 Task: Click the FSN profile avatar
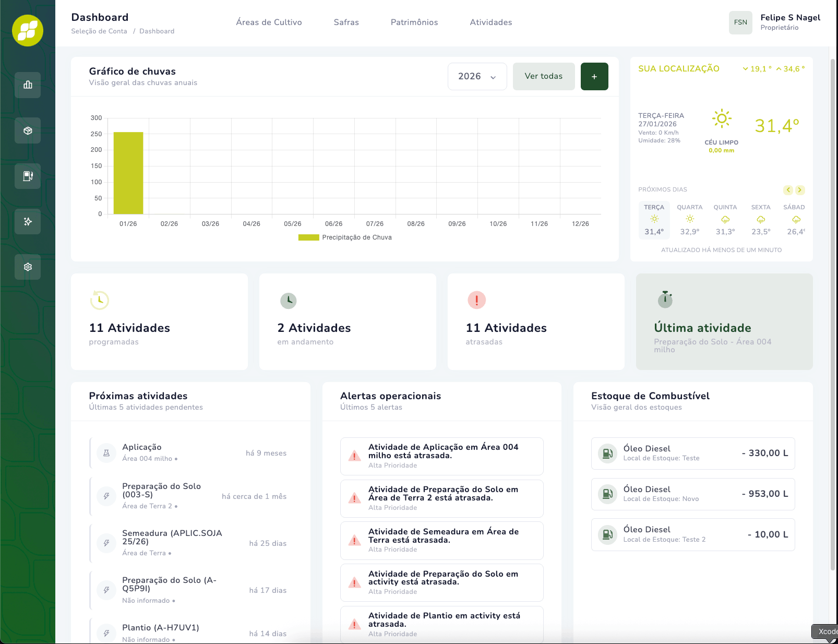[740, 22]
